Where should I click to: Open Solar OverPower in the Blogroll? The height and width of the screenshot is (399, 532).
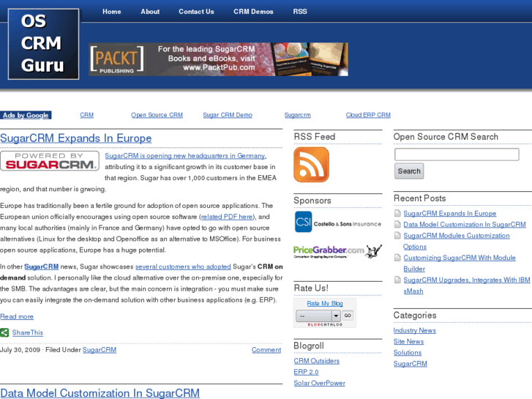[x=319, y=383]
